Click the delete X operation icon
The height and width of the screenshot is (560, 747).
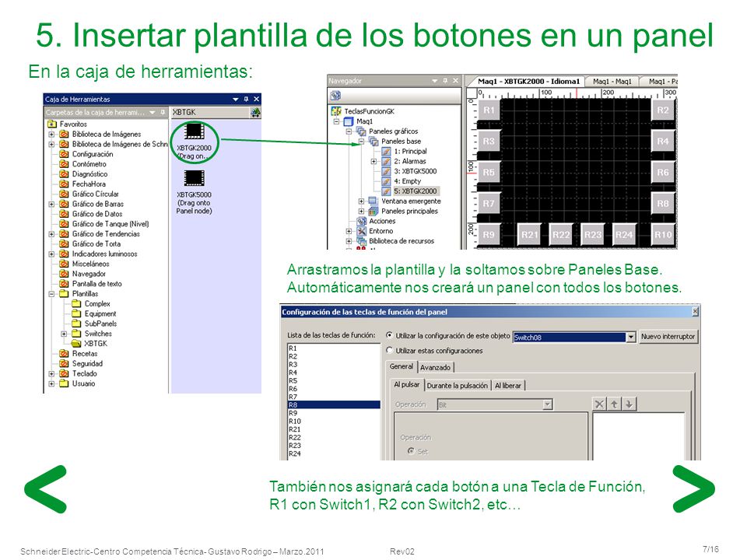tap(599, 404)
